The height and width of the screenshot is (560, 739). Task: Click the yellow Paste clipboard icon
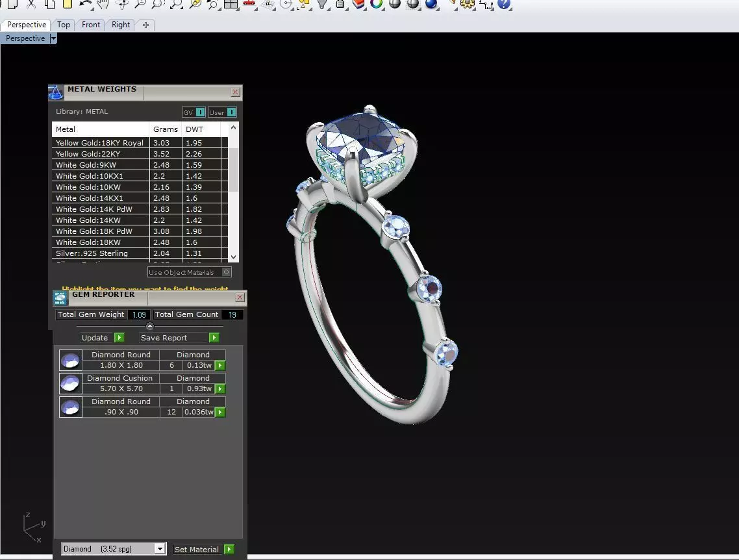point(68,5)
